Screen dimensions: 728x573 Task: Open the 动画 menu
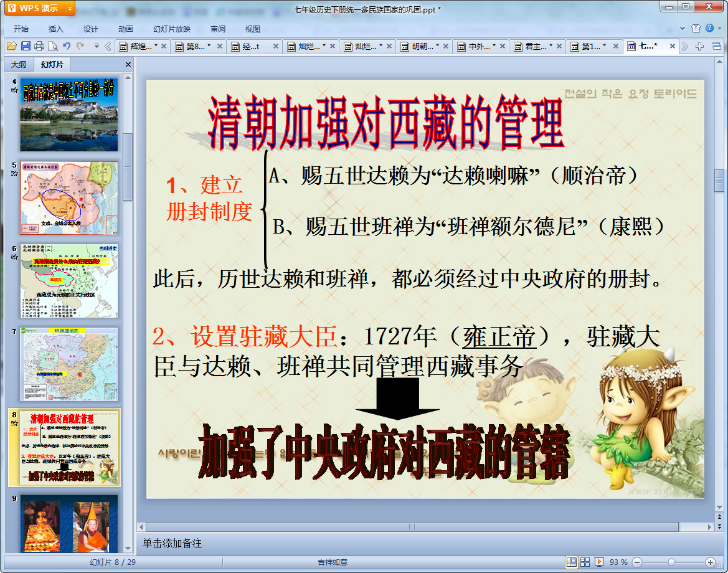[x=126, y=29]
